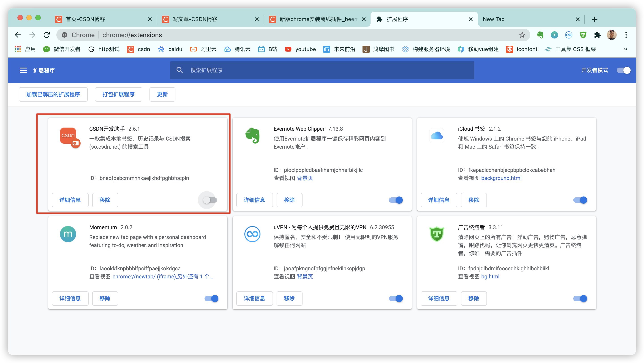This screenshot has height=363, width=644.
Task: Switch to the 写文章-CSDN博客 tab
Action: 195,19
